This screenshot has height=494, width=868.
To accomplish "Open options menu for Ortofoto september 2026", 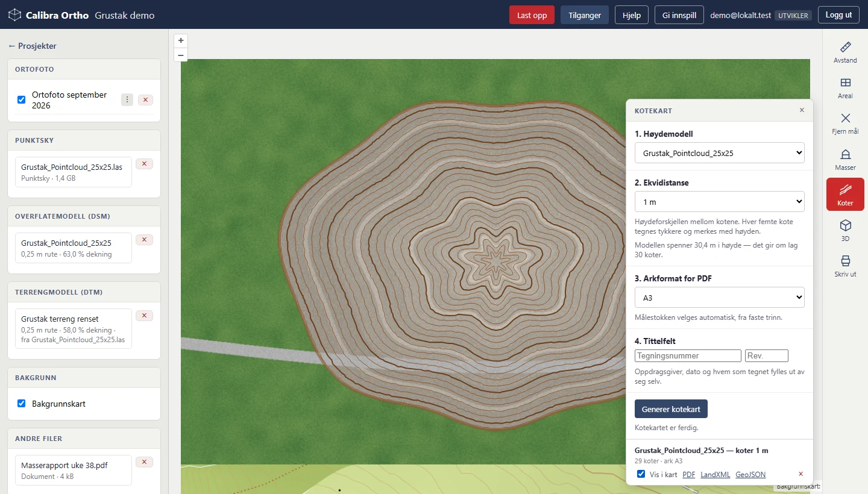I will click(127, 100).
